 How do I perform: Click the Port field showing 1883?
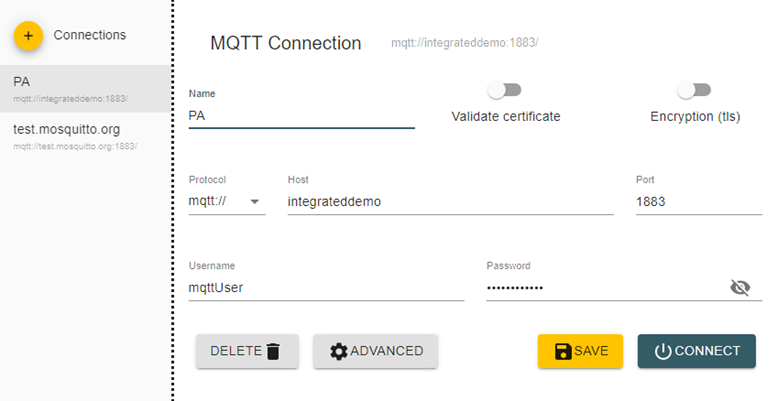pos(699,202)
